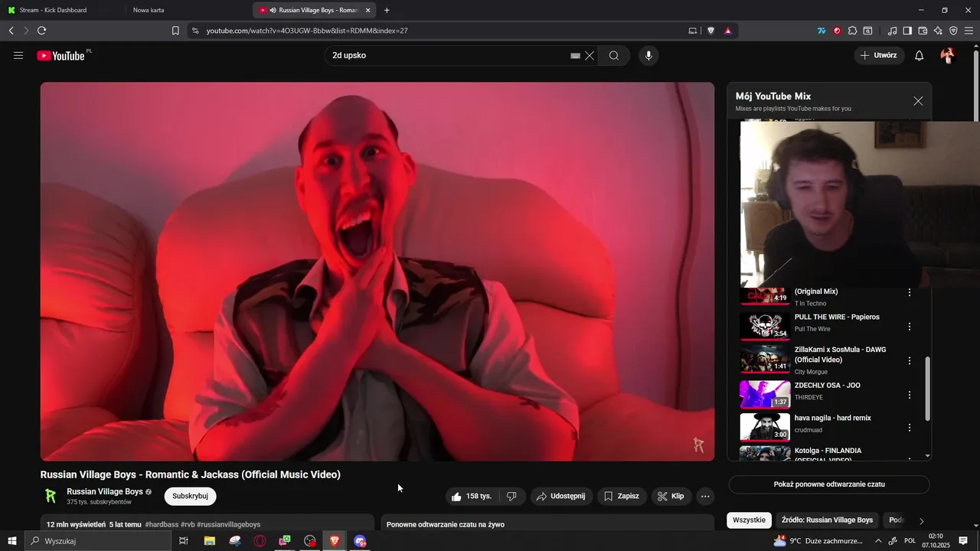Click the #hardbass hashtag
This screenshot has height=551, width=980.
[162, 524]
